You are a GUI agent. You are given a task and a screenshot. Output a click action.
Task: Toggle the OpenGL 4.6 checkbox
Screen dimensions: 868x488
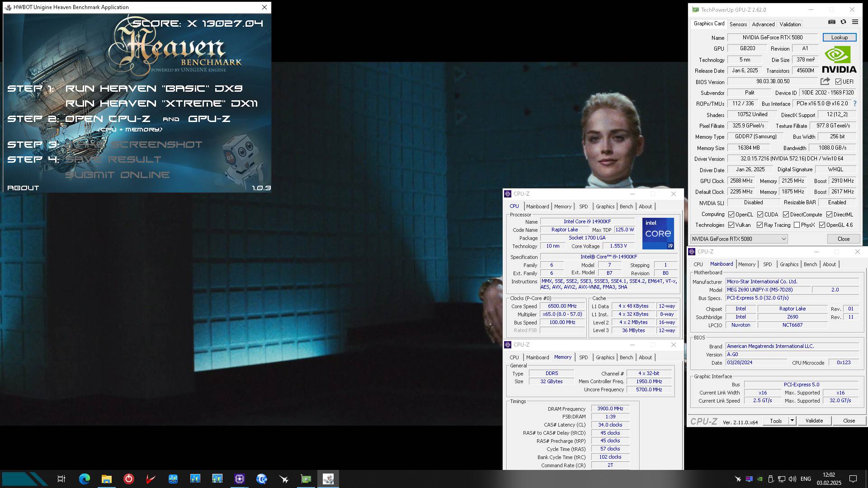tap(822, 225)
